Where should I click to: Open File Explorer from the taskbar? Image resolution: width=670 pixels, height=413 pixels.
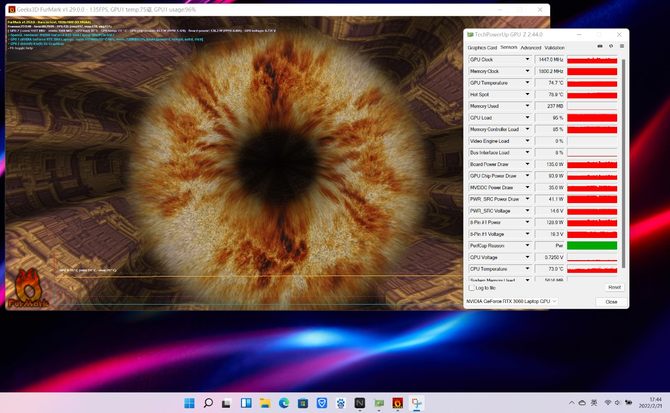click(x=265, y=403)
